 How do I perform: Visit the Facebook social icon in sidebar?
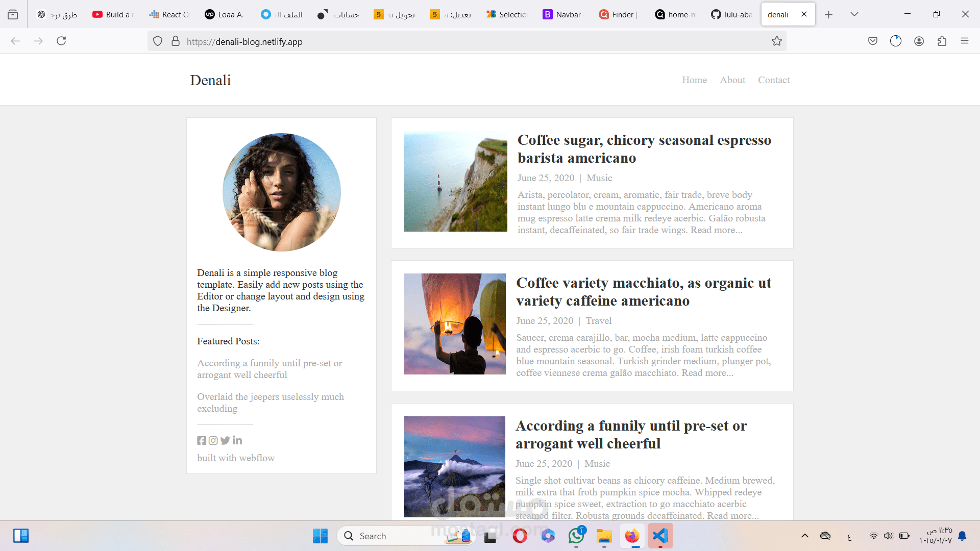[x=202, y=440]
